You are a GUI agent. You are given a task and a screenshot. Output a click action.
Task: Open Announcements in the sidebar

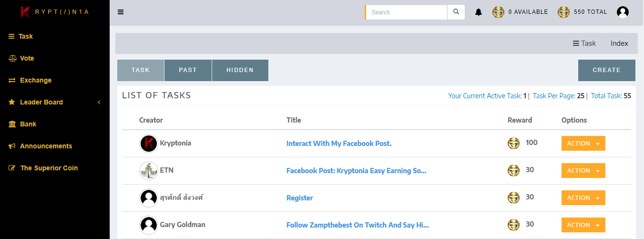pyautogui.click(x=46, y=146)
